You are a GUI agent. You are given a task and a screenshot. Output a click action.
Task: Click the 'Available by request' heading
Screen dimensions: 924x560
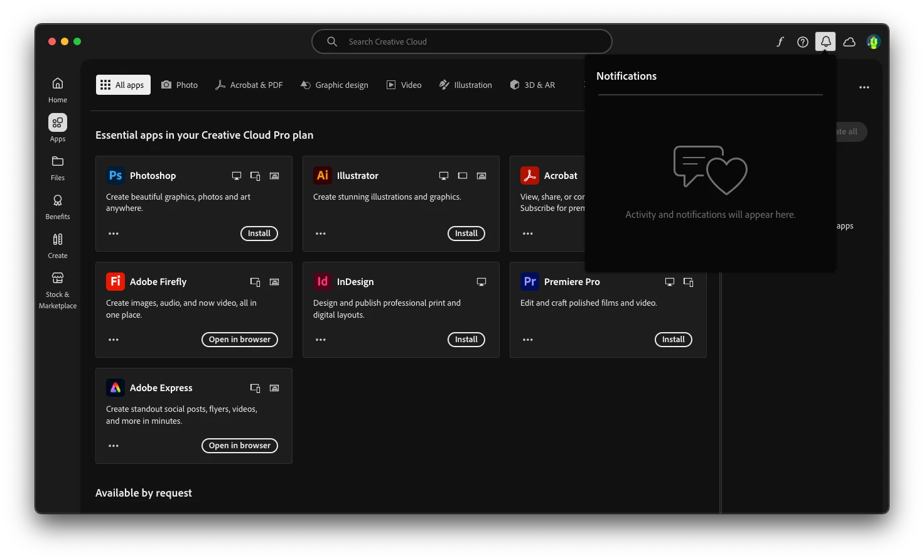click(144, 493)
